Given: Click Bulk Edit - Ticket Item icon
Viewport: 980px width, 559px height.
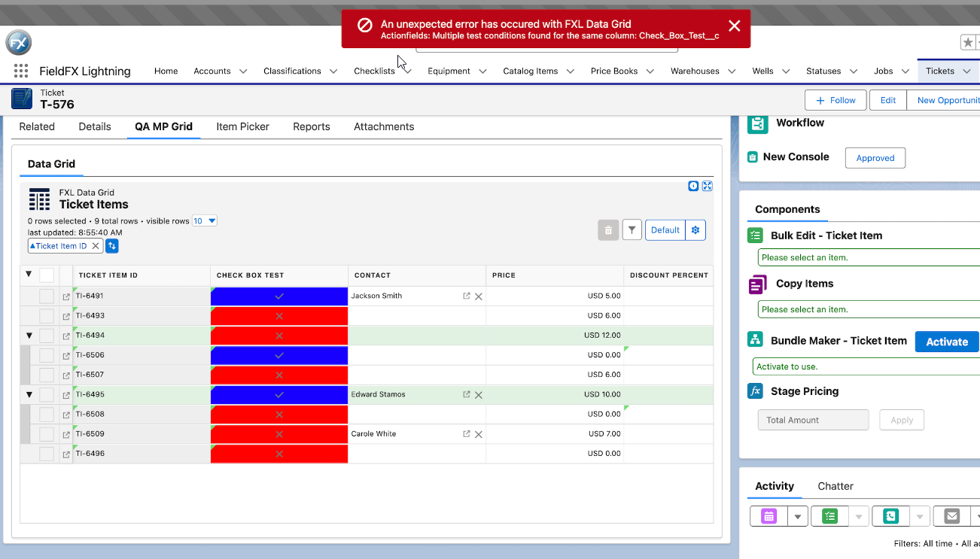Looking at the screenshot, I should coord(756,235).
